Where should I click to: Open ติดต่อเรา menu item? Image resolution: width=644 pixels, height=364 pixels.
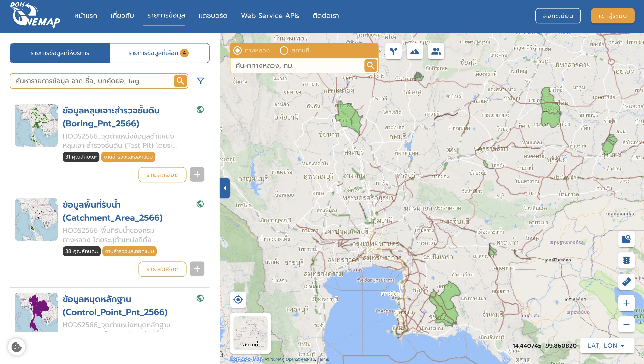[x=326, y=16]
